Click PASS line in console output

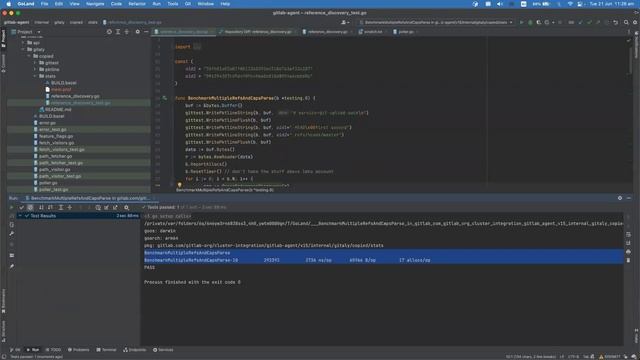149,267
